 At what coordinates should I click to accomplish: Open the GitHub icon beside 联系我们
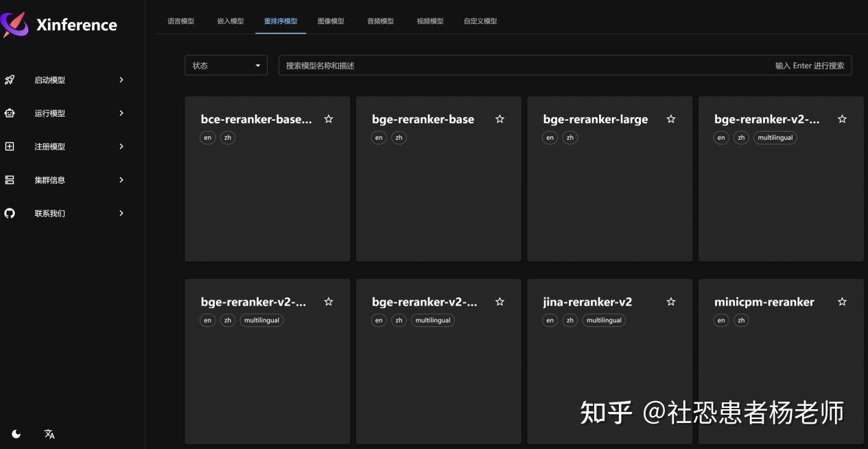coord(10,213)
